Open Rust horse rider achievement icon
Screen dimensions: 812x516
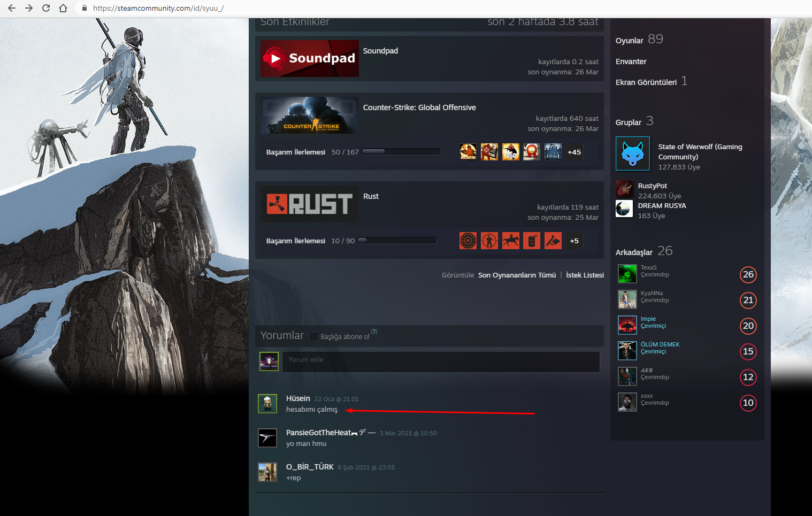click(x=511, y=241)
